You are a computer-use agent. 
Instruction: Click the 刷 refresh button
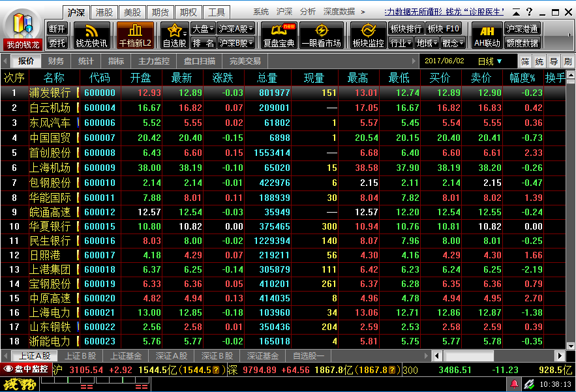coord(568,61)
